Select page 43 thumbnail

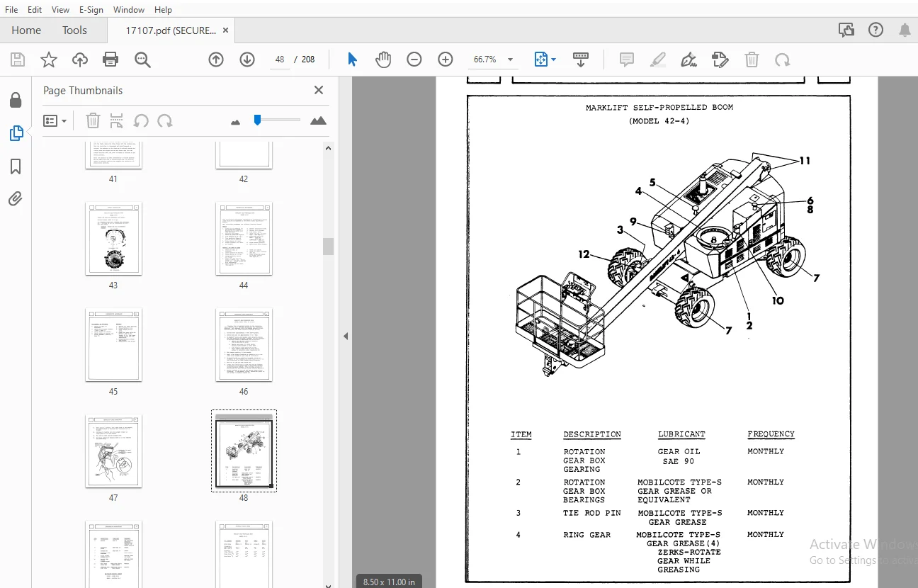tap(113, 239)
